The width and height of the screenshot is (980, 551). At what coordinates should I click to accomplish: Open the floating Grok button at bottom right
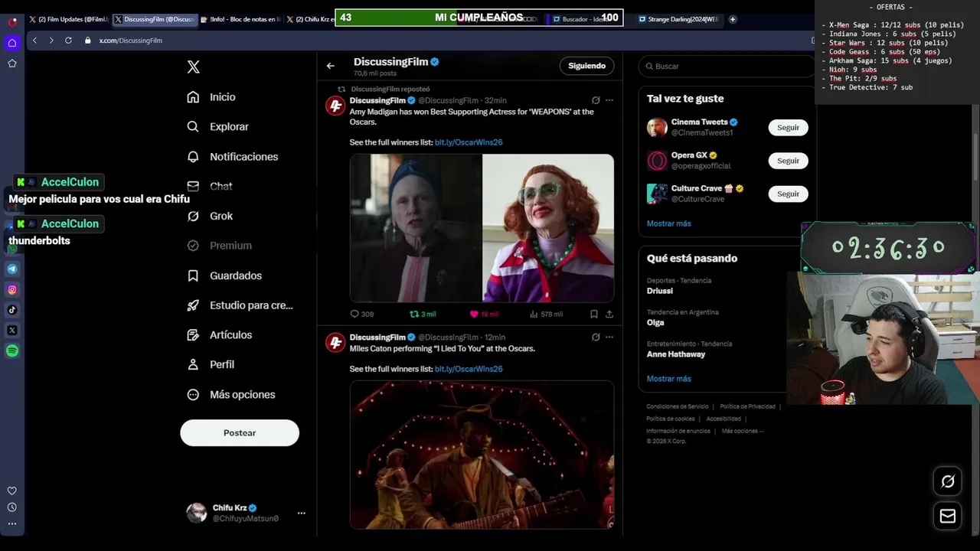948,481
